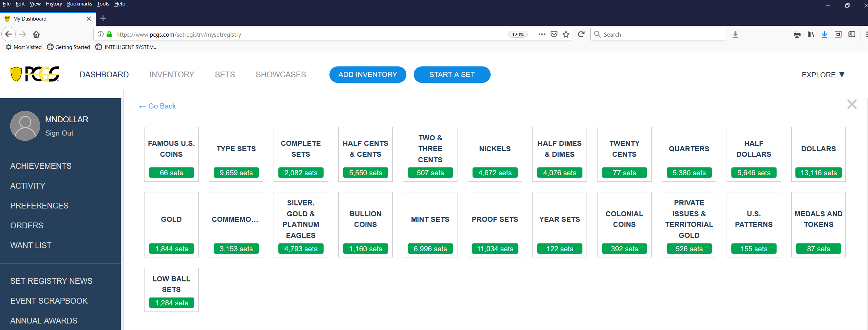Open the Most Visited bookmark folder

click(x=24, y=47)
